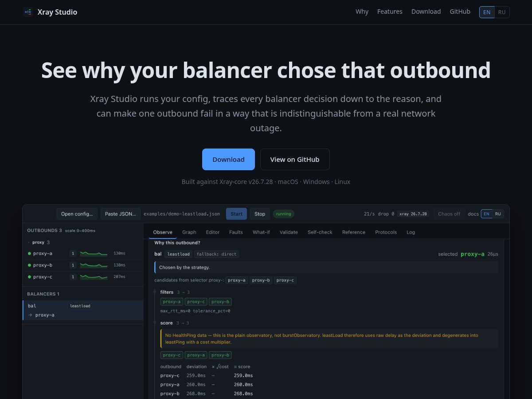Image resolution: width=532 pixels, height=399 pixels.
Task: Open the What-if tab
Action: [261, 232]
